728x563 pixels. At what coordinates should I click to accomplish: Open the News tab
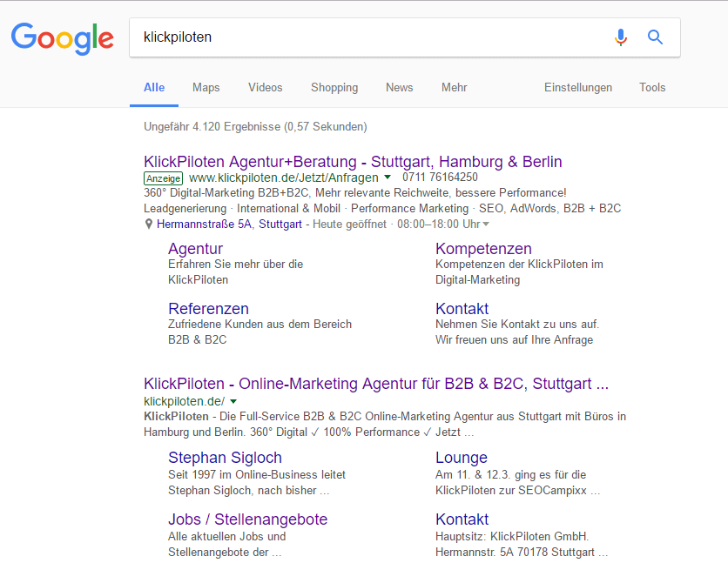tap(400, 87)
